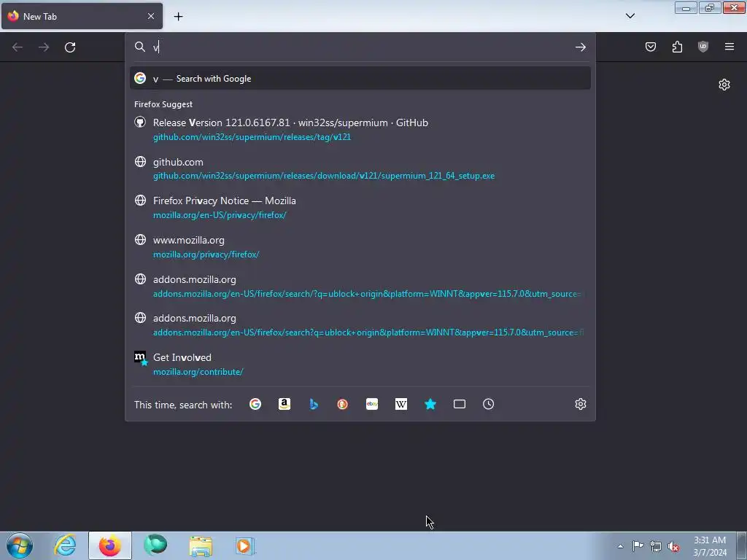747x560 pixels.
Task: Search this time with eBay
Action: tap(372, 404)
